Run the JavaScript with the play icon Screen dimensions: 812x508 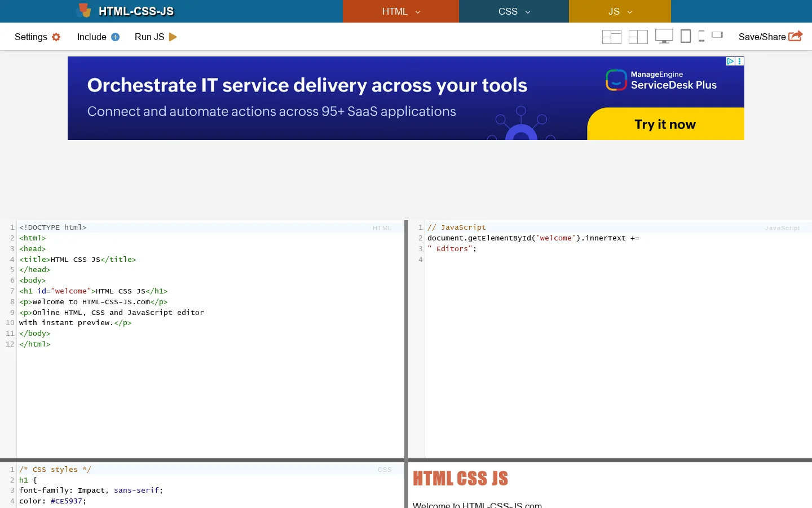(x=173, y=37)
